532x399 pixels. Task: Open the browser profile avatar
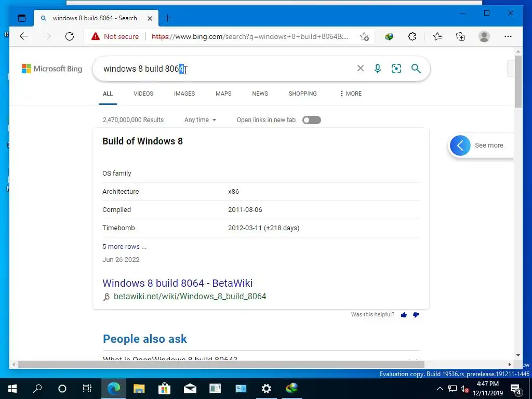click(484, 36)
